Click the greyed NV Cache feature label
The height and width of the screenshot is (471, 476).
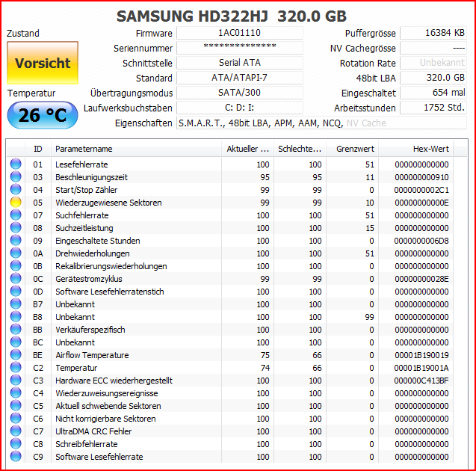pos(366,123)
